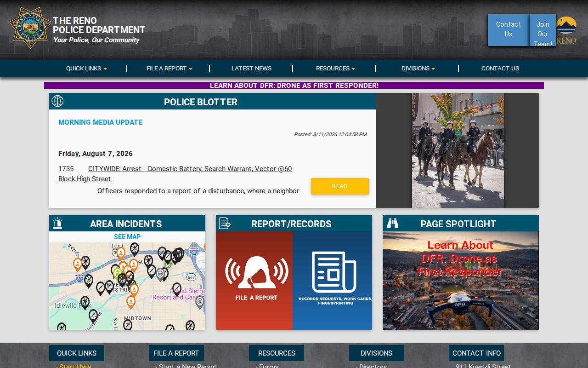The image size is (588, 368).
Task: Expand the File a Report menu
Action: (170, 69)
